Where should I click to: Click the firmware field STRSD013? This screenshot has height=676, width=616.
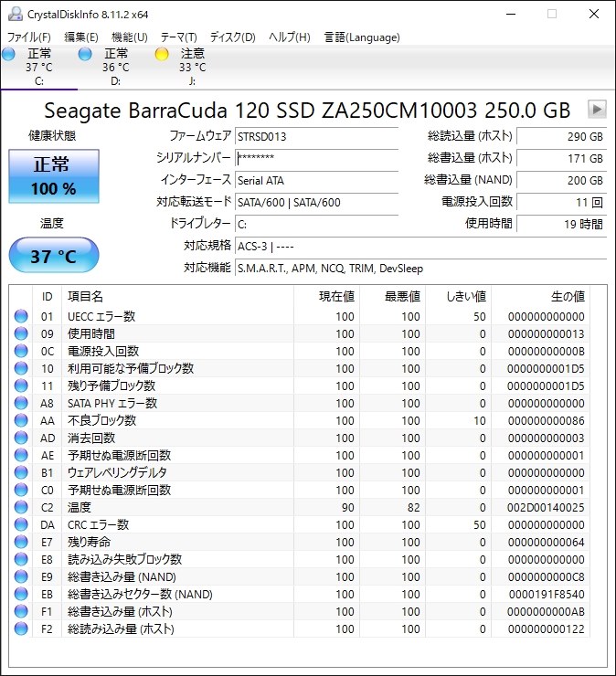point(316,136)
